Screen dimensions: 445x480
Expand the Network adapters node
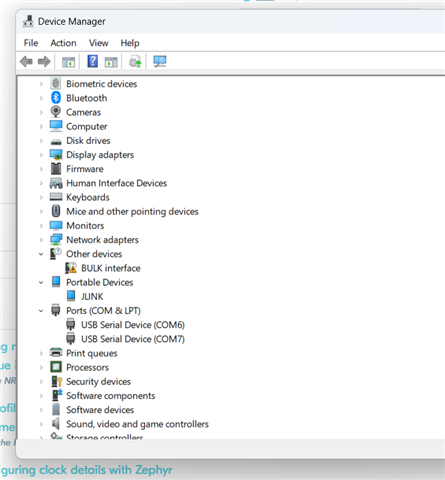click(41, 240)
